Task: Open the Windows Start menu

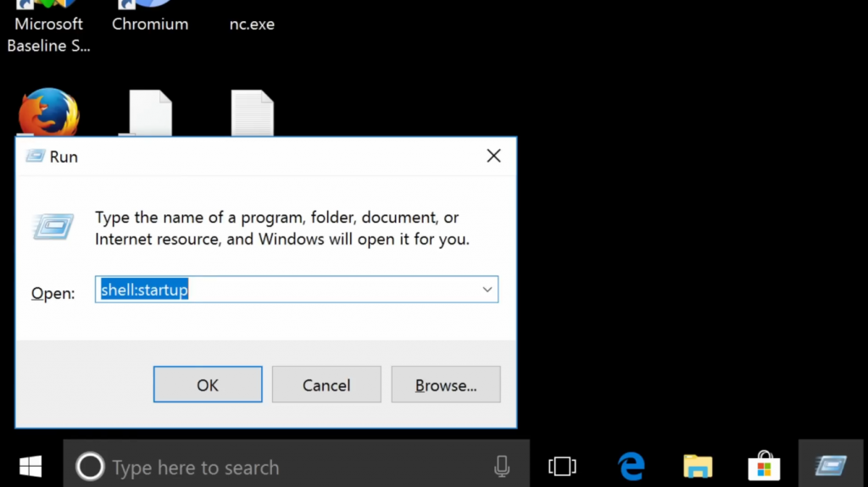Action: tap(31, 466)
